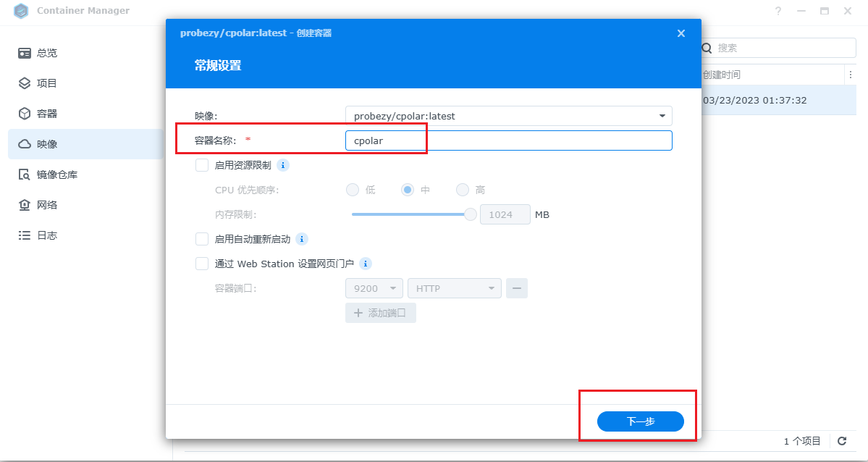Enable the 启用自动重新启动 checkbox
The width and height of the screenshot is (868, 462).
[202, 239]
